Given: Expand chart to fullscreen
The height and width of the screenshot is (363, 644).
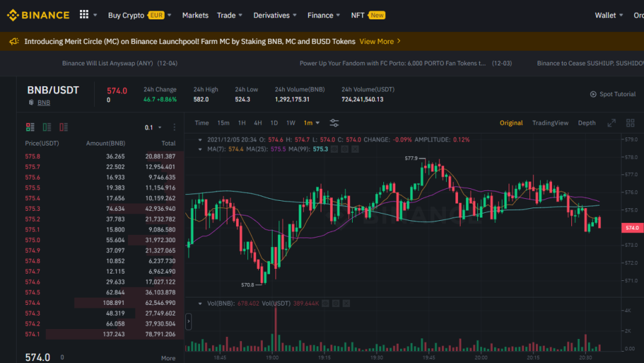Looking at the screenshot, I should (611, 123).
